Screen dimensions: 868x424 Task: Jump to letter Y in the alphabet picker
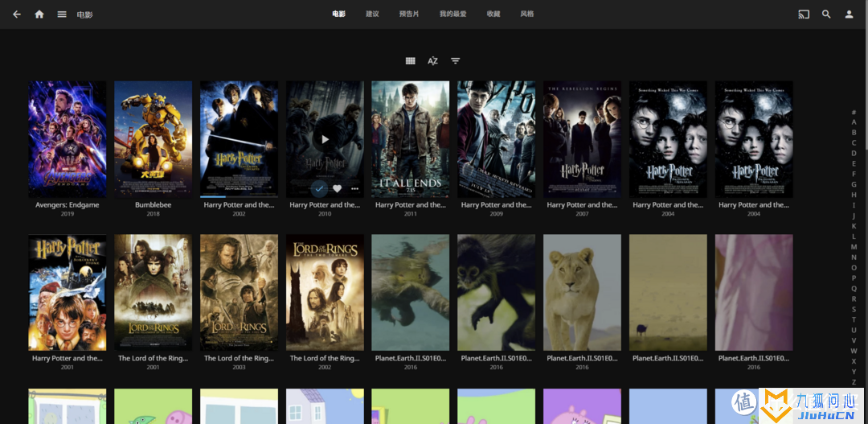(854, 372)
